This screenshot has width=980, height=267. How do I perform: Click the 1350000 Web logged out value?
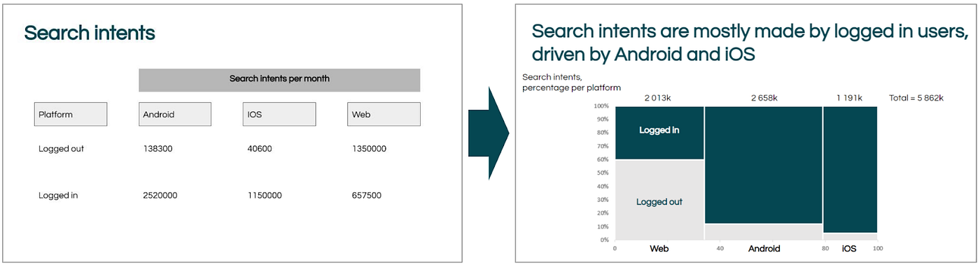(369, 149)
